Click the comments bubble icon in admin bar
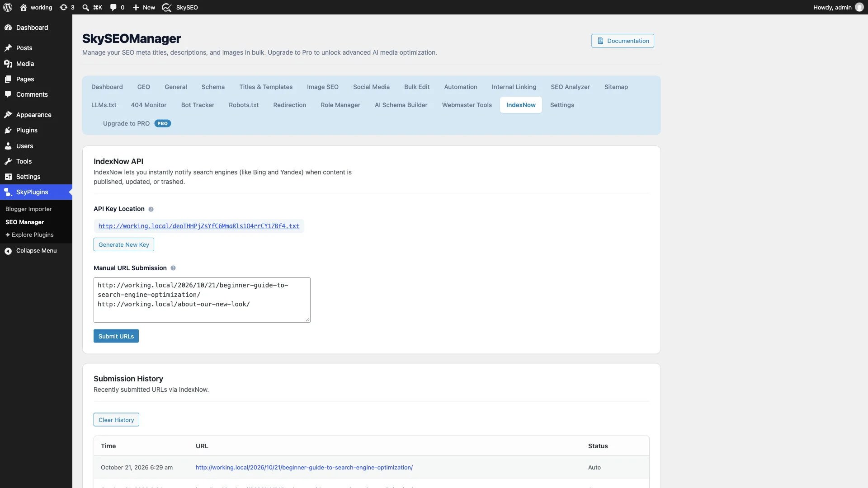 (x=113, y=7)
